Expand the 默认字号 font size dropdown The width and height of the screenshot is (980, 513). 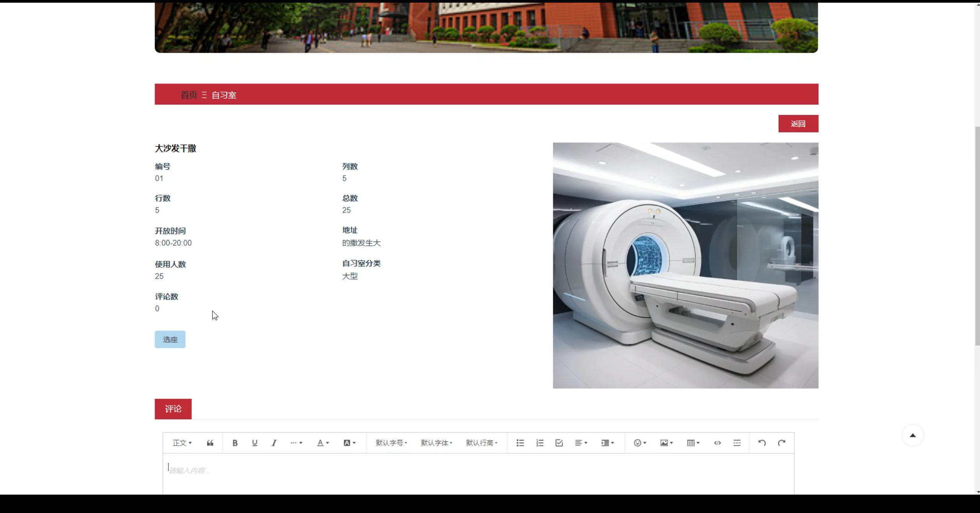pos(391,443)
